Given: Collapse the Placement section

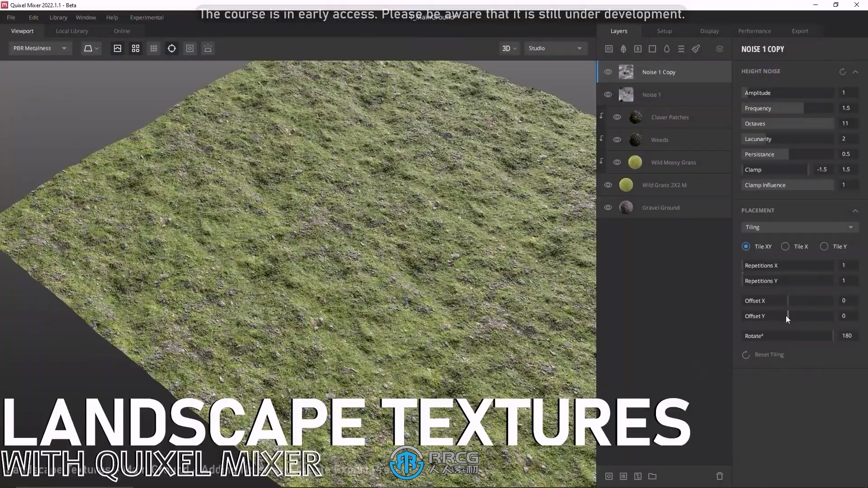Looking at the screenshot, I should click(x=855, y=211).
